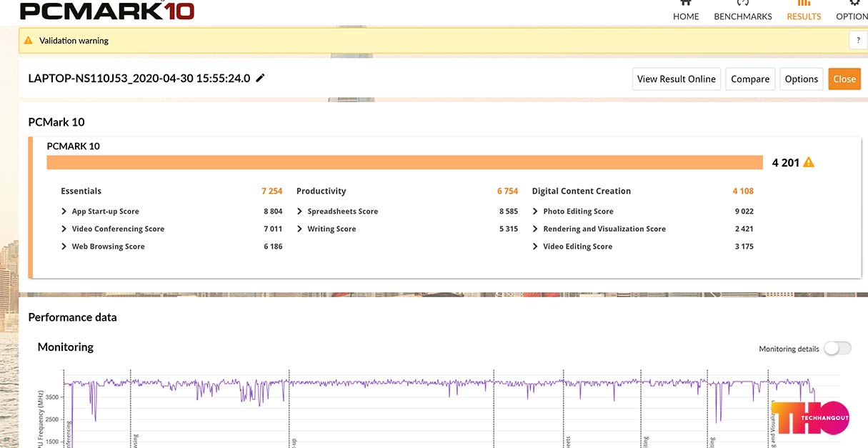Click the Essentials group label
868x448 pixels.
81,191
